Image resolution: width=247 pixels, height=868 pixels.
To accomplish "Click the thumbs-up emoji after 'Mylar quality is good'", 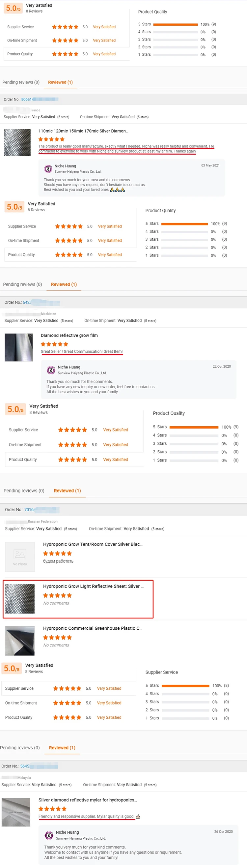I will tap(138, 817).
